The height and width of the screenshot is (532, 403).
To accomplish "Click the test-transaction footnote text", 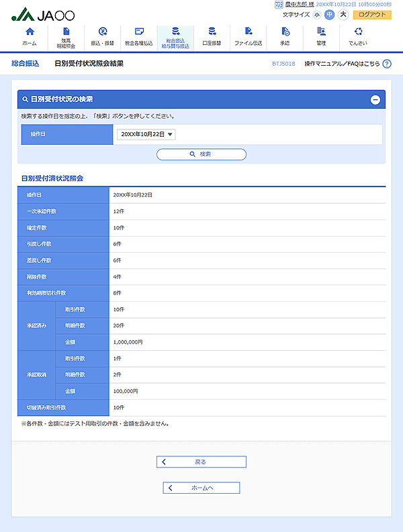I will point(95,424).
